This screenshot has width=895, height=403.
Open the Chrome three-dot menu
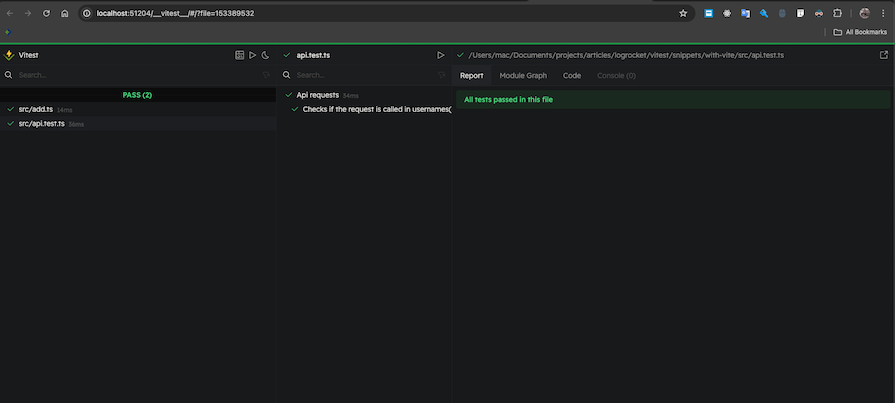(884, 13)
